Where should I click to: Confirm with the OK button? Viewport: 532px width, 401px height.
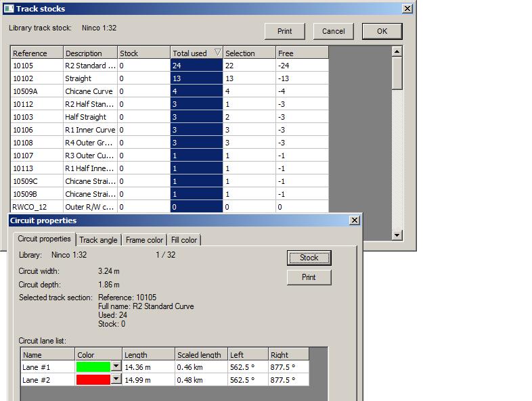382,31
